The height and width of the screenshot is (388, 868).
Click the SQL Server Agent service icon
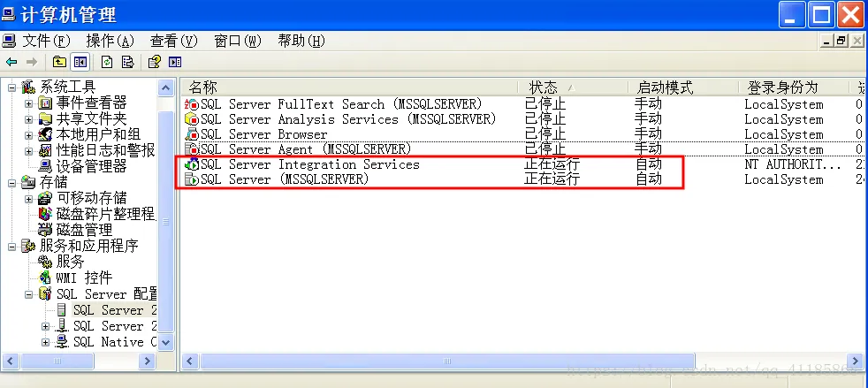click(x=192, y=149)
